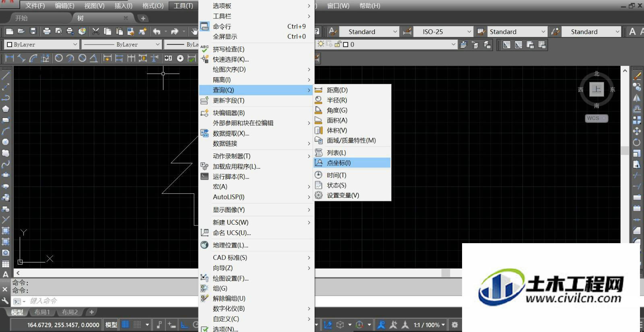Image resolution: width=644 pixels, height=332 pixels.
Task: Toggle 模型 model space button in status bar
Action: point(111,325)
